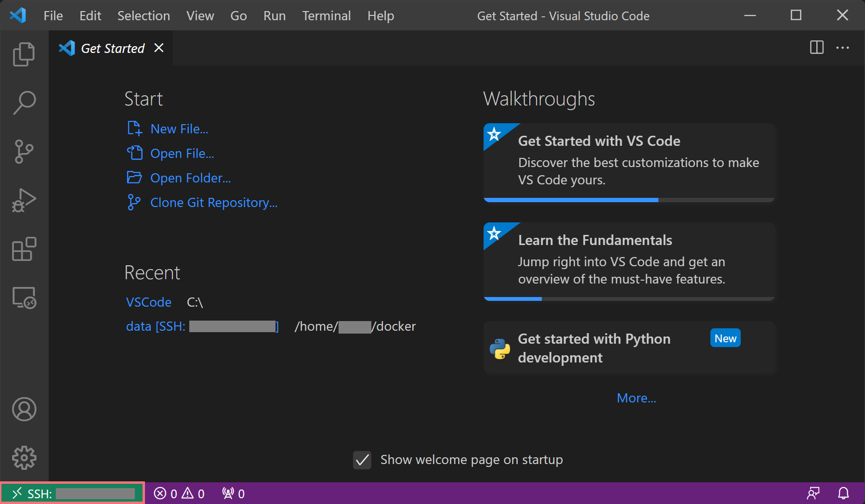Maximize the Visual Studio Code window
865x504 pixels.
[796, 15]
